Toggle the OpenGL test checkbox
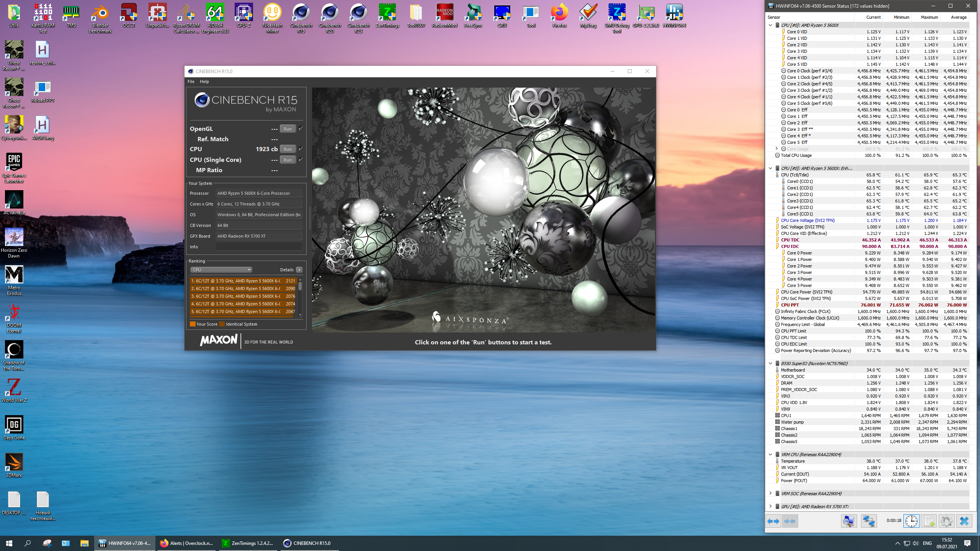 coord(301,129)
